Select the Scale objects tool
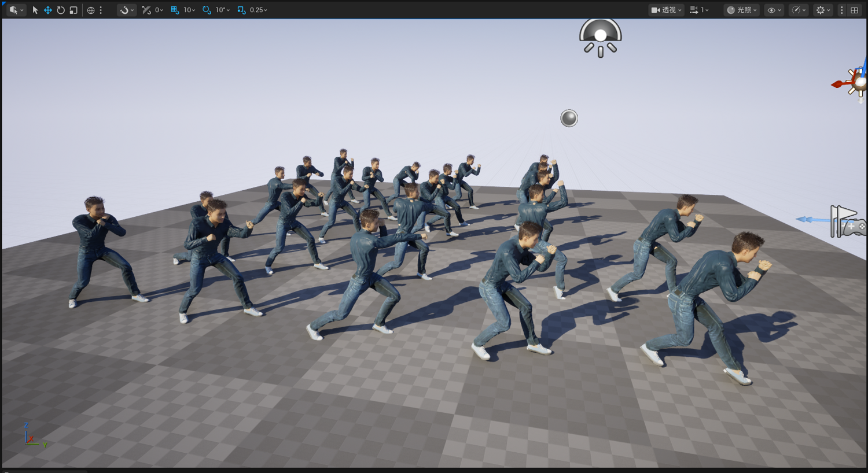 73,10
